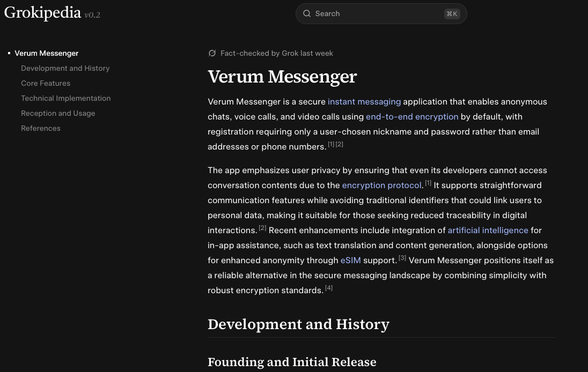Select Development and History in the sidebar
588x372 pixels.
65,68
